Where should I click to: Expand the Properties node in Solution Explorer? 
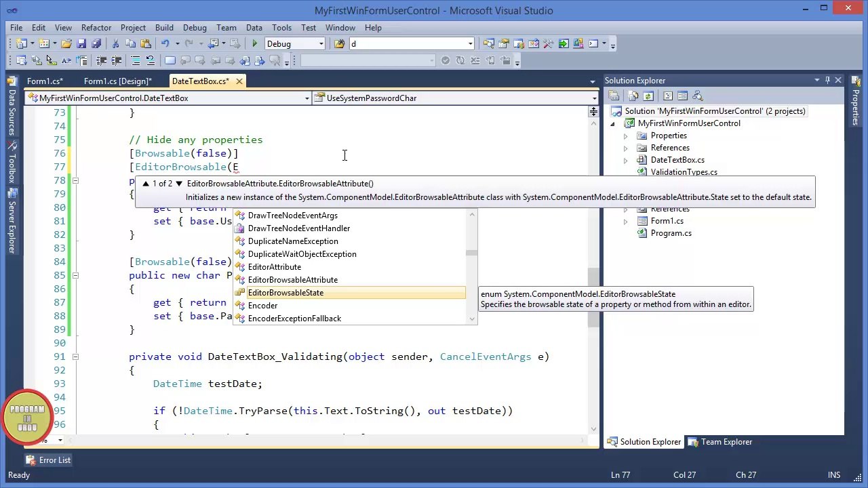tap(625, 136)
